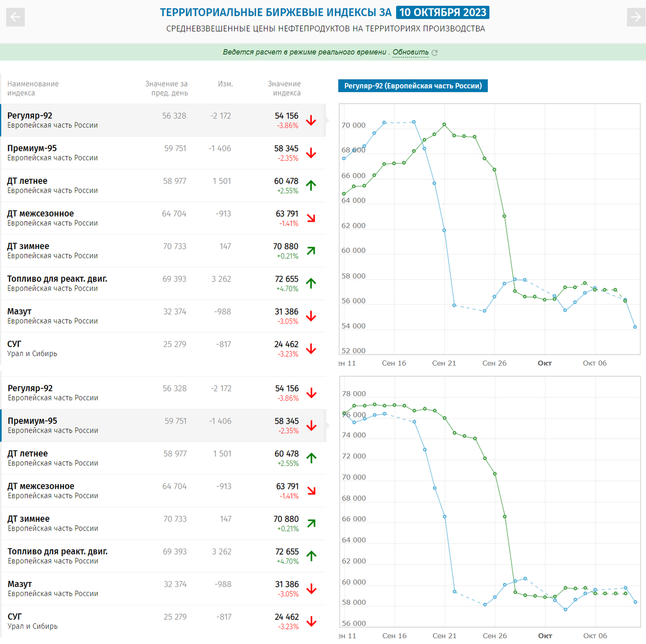Select Мазут row in upper table
646x644 pixels.
click(x=163, y=316)
